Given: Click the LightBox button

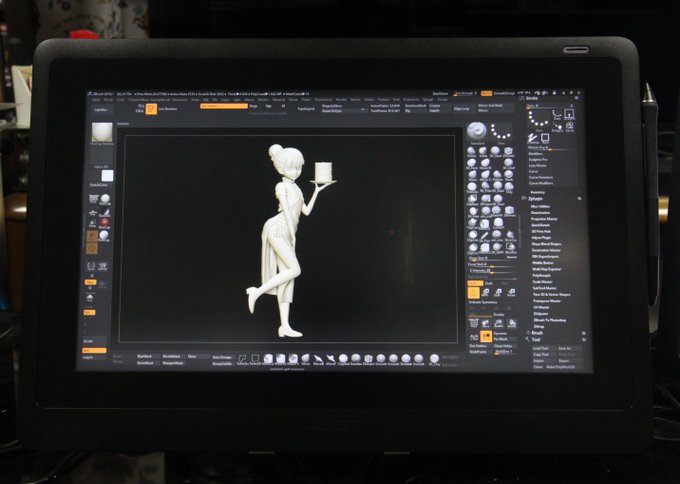Looking at the screenshot, I should (x=101, y=110).
